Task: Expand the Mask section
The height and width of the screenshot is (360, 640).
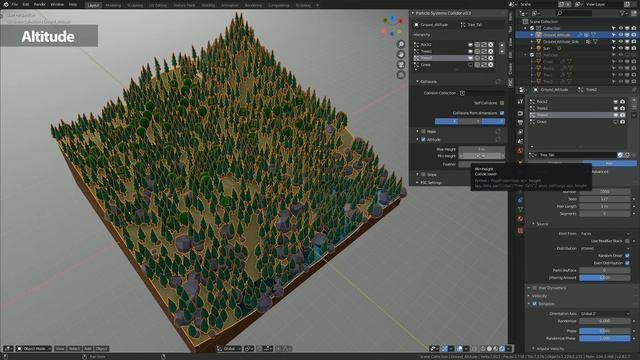Action: 418,131
